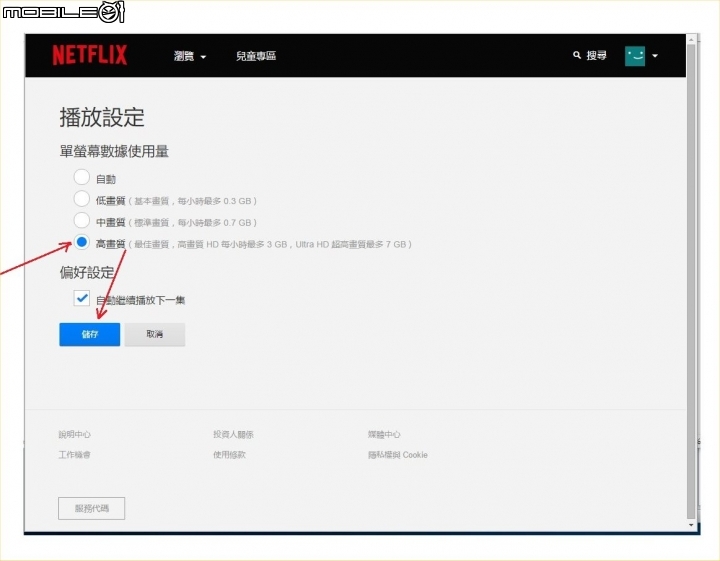Go to 兒童專區 kids section
Viewport: 720px width, 561px height.
(x=256, y=56)
